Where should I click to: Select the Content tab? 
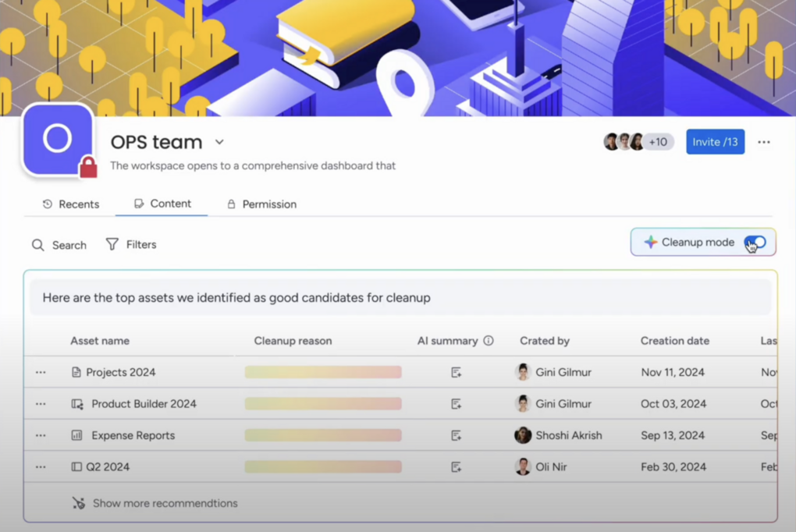pos(162,204)
